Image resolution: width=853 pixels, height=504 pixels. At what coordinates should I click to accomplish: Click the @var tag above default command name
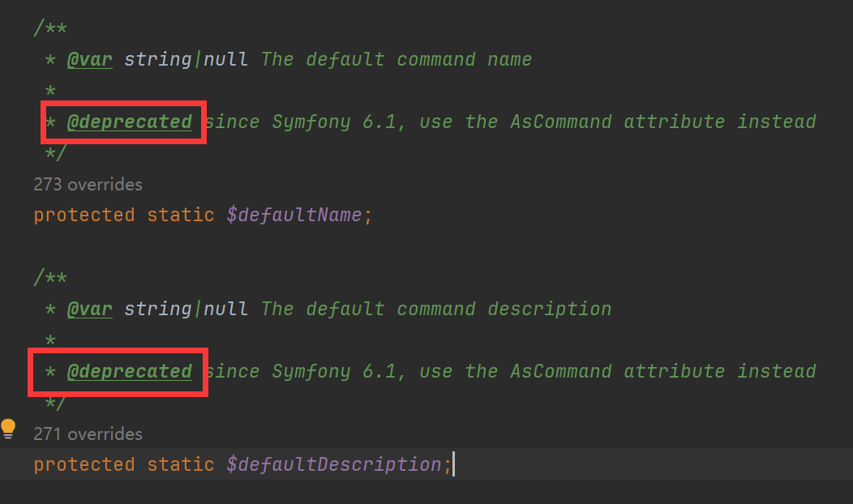90,59
